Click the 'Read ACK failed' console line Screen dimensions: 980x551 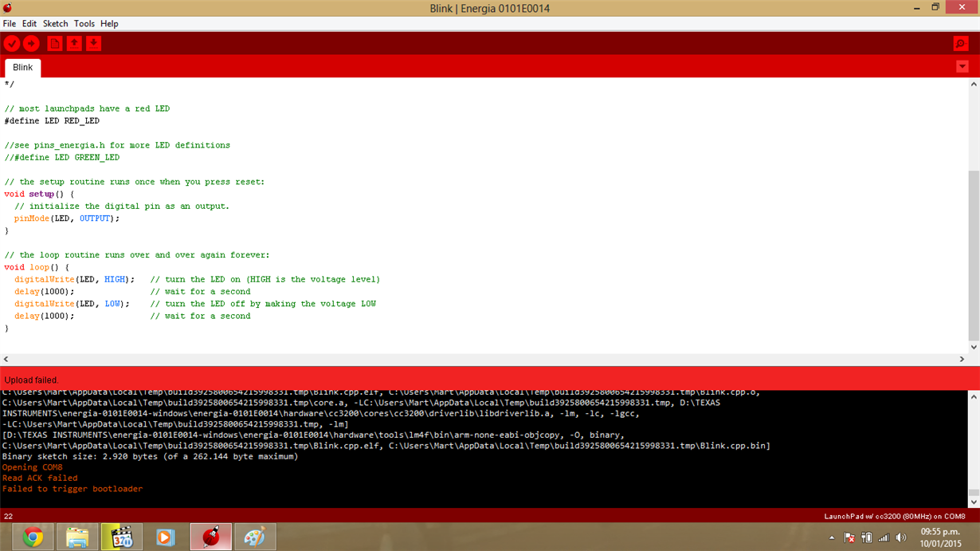40,478
